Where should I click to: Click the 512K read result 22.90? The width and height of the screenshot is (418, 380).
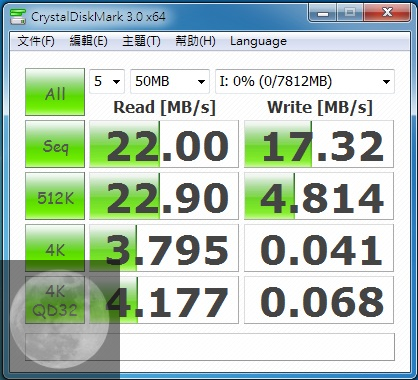pos(164,196)
